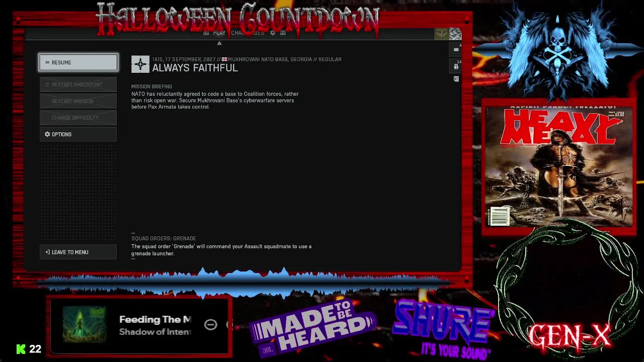Switch to the Challenges tab

(x=248, y=33)
